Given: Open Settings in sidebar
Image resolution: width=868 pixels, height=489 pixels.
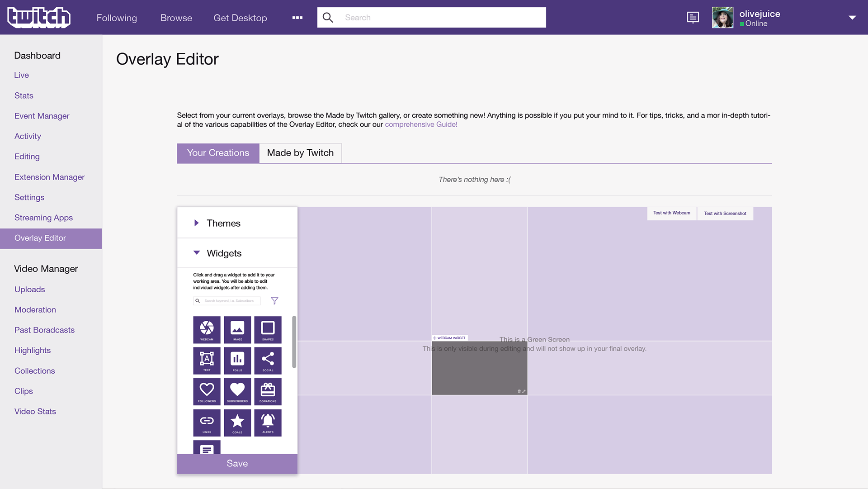Looking at the screenshot, I should click(x=29, y=197).
